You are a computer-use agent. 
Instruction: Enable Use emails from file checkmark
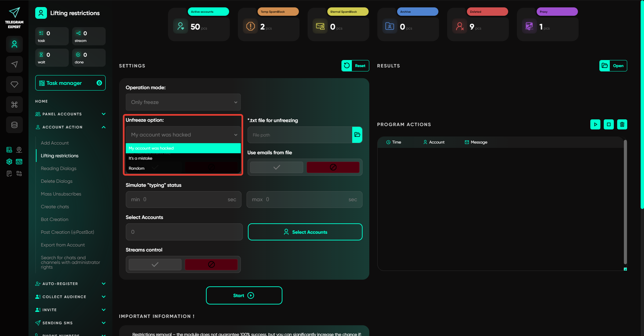pyautogui.click(x=277, y=167)
